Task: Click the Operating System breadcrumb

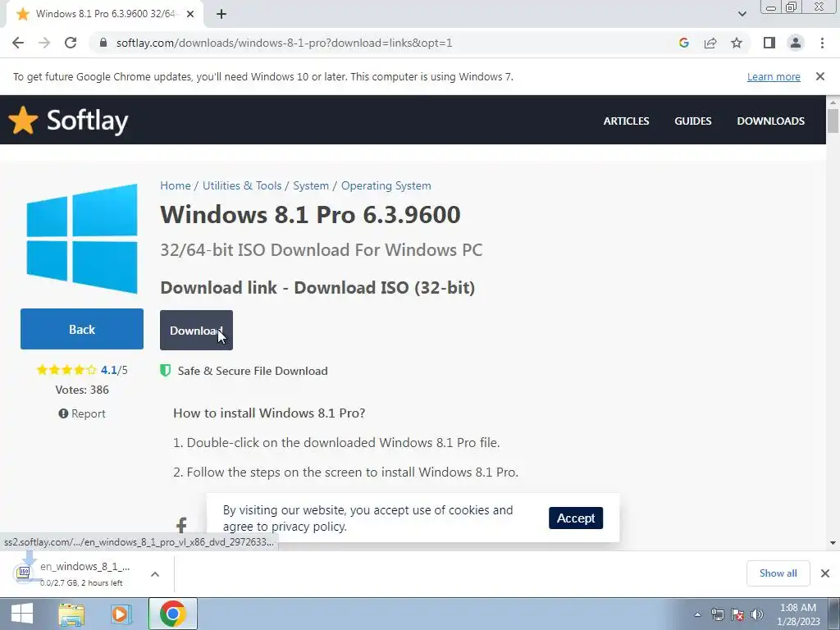Action: pos(386,185)
